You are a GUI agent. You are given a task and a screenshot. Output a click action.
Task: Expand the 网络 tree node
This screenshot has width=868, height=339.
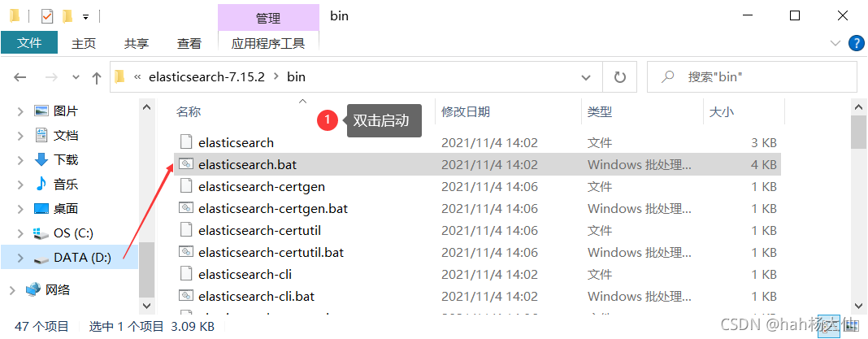coord(12,289)
